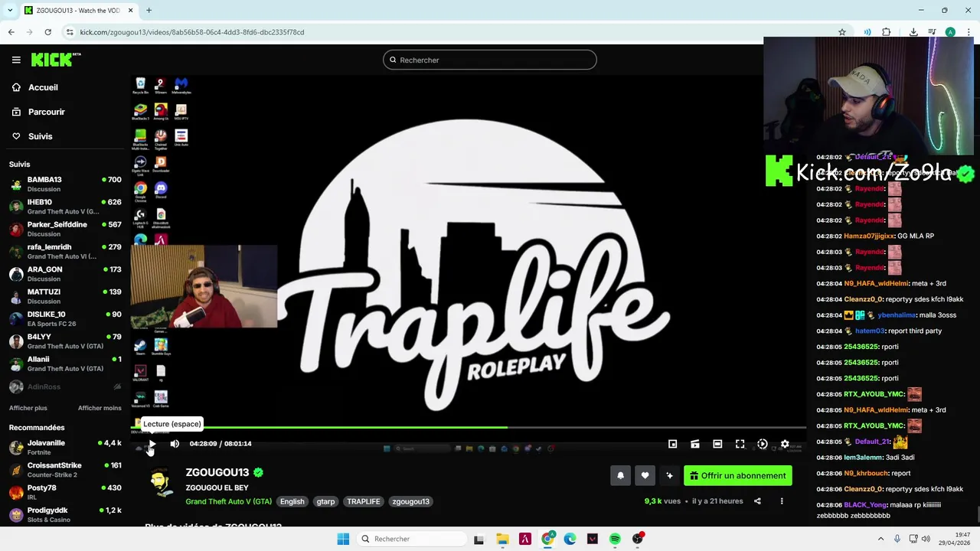Viewport: 980px width, 551px height.
Task: Open rafa_lemridh channel
Action: coord(65,252)
